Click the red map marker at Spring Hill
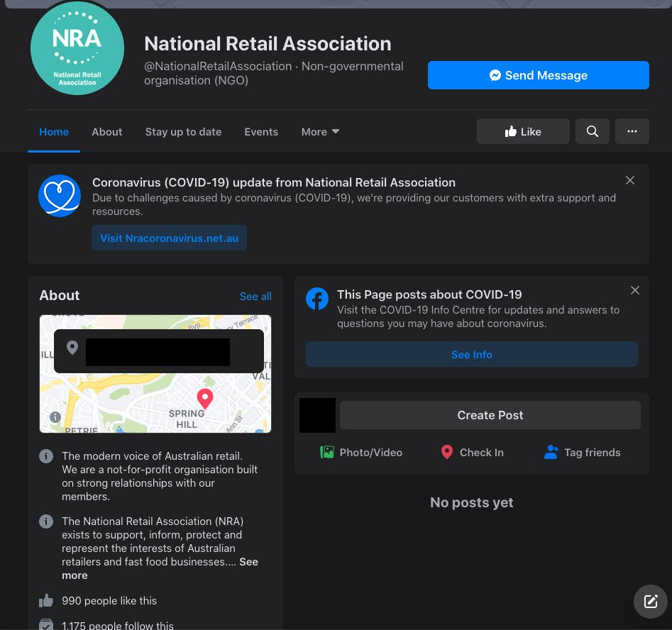The image size is (672, 630). pos(205,398)
